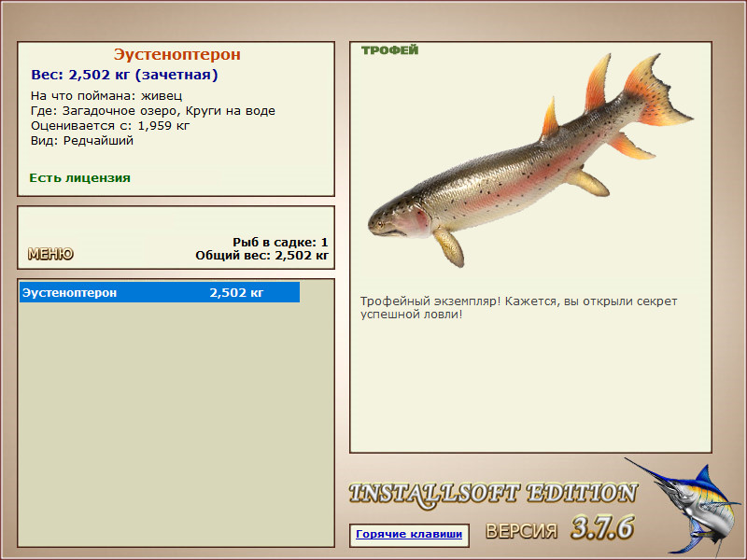Click the blue marlin logo

684,506
